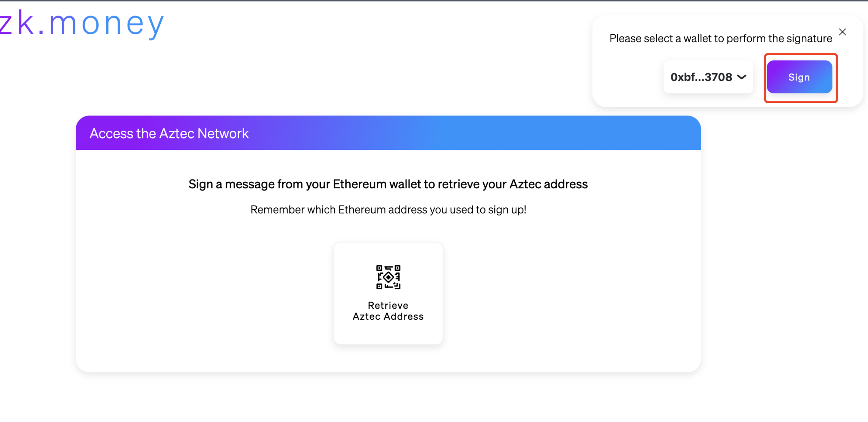Click the 'Remember which Ethereum address' note
This screenshot has width=868, height=422.
pyautogui.click(x=388, y=210)
